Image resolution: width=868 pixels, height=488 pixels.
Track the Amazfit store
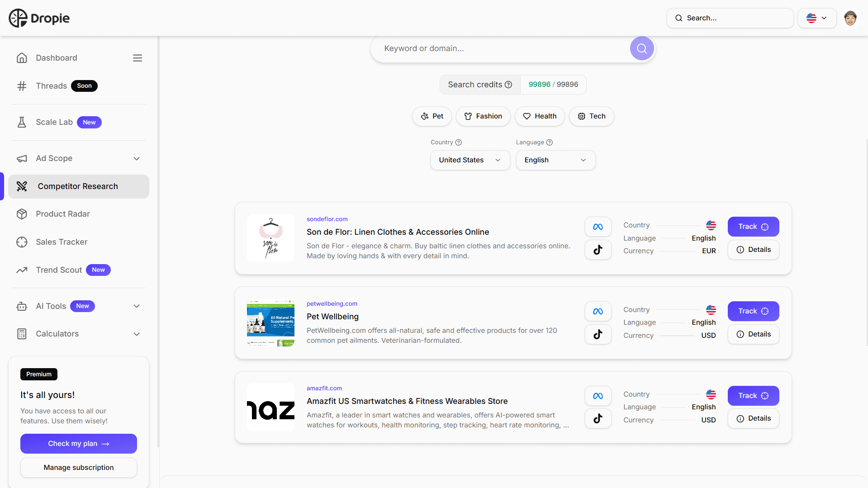click(x=753, y=396)
